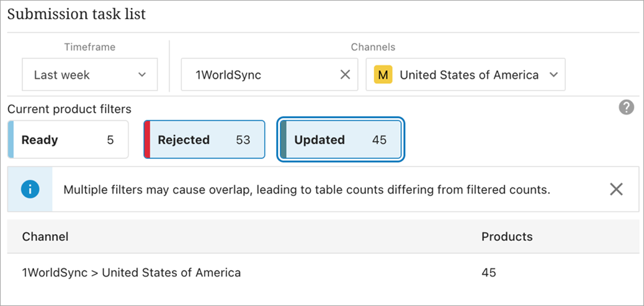This screenshot has height=306, width=644.
Task: Disable the Rejected product filter
Action: [x=205, y=140]
